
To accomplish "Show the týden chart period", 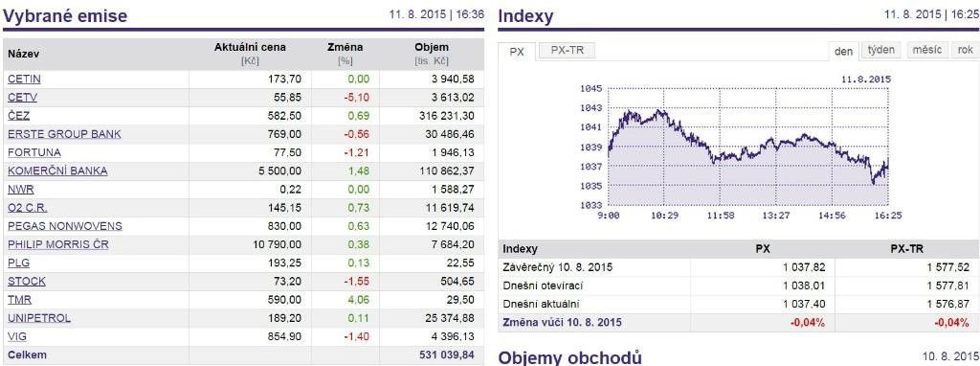I will 880,50.
